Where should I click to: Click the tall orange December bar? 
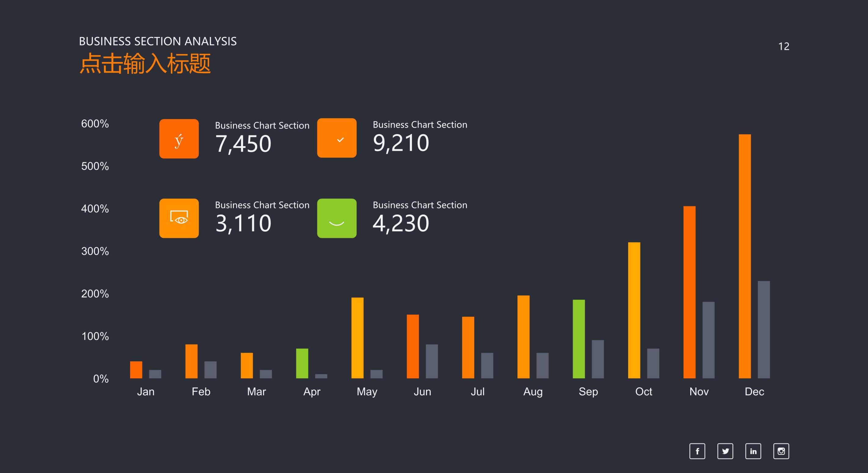click(745, 256)
